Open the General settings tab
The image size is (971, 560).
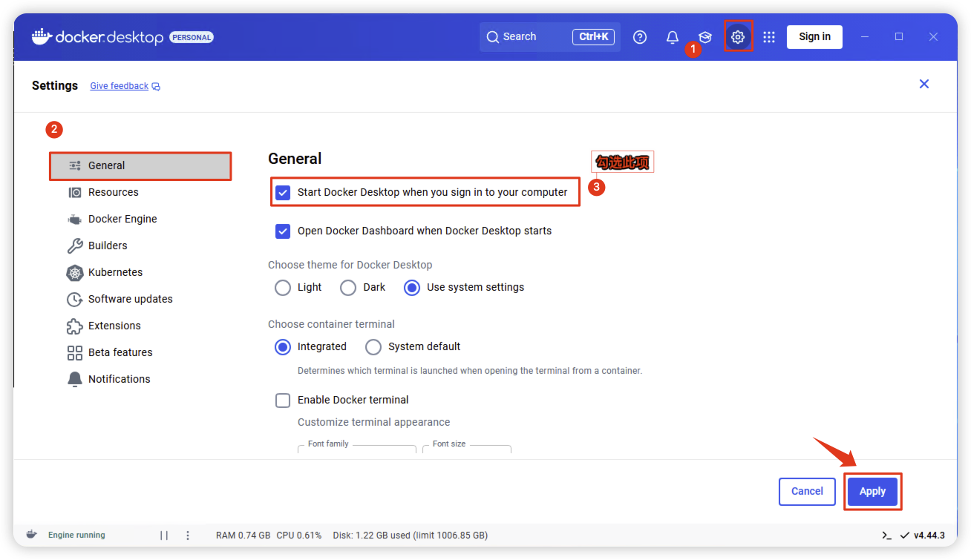[140, 165]
